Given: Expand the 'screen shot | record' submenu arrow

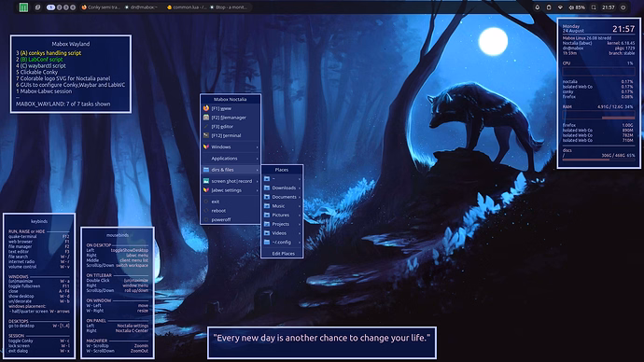Looking at the screenshot, I should 258,181.
